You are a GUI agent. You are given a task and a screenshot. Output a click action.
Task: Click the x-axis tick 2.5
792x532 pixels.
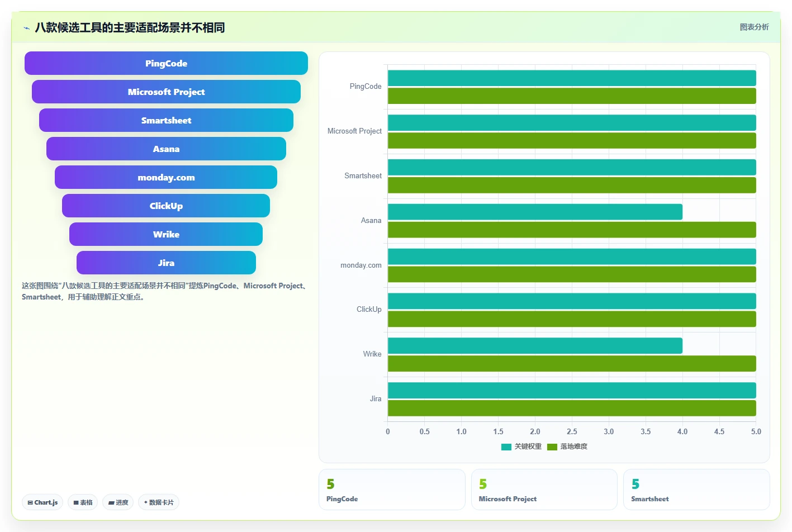pyautogui.click(x=572, y=431)
